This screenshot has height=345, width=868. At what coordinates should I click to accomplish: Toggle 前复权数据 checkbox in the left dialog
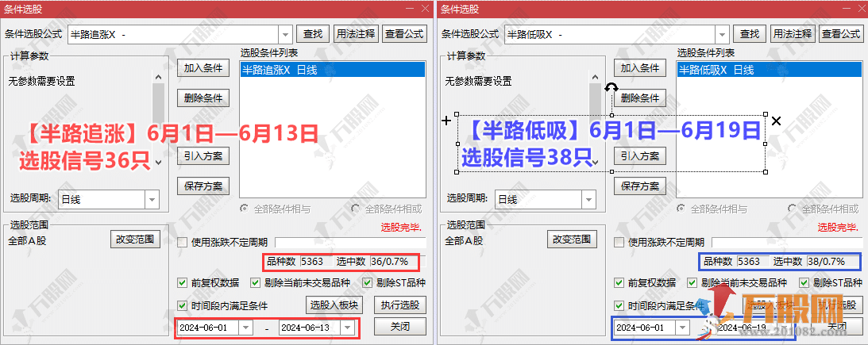click(183, 282)
